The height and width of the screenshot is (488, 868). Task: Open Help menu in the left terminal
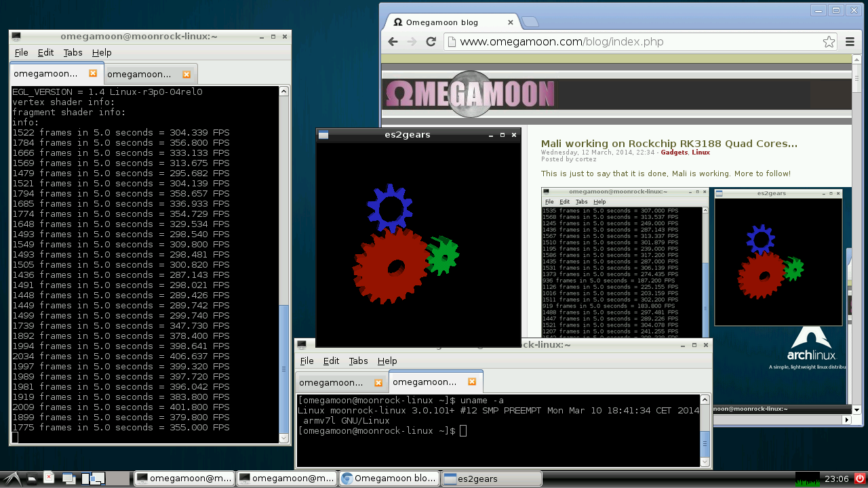point(102,52)
